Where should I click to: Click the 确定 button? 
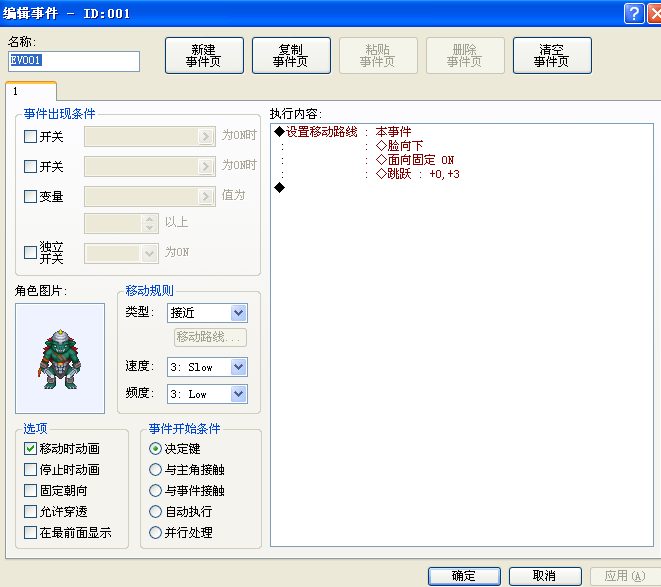click(x=465, y=576)
